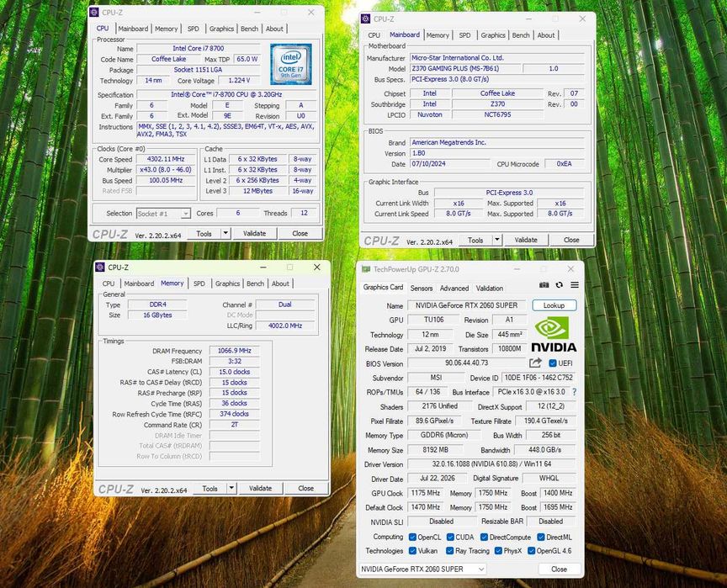Open the Tools dropdown arrow in the Mainboard window

(497, 240)
